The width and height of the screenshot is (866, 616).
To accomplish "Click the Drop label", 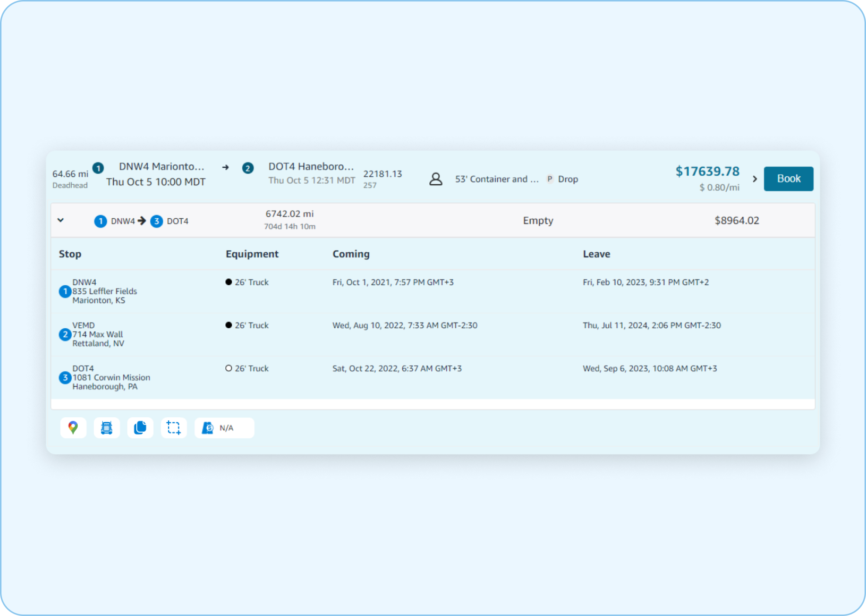I will (x=568, y=179).
